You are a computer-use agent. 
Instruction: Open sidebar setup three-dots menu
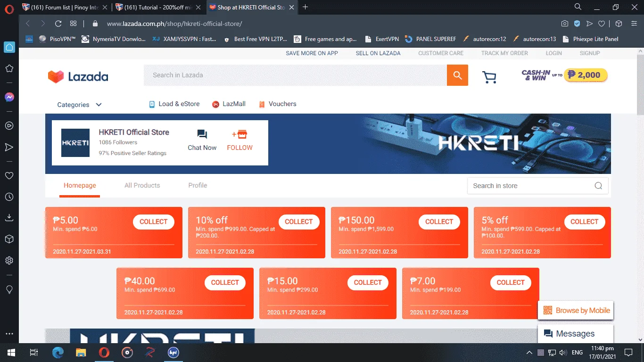point(9,334)
